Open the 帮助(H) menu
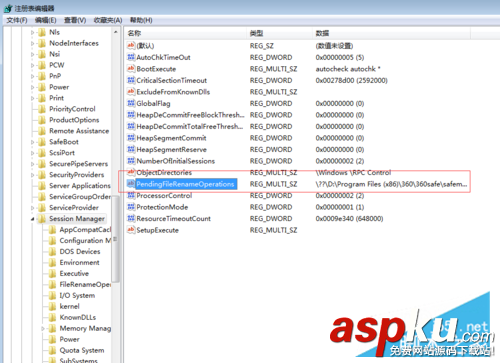Viewport: 500px width, 363px height. click(x=141, y=20)
